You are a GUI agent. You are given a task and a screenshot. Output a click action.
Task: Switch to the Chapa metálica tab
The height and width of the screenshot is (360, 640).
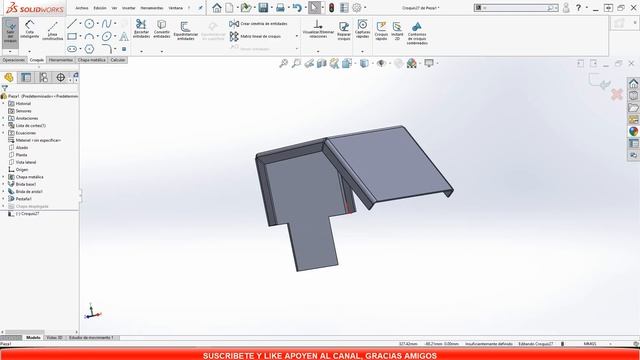pyautogui.click(x=91, y=60)
